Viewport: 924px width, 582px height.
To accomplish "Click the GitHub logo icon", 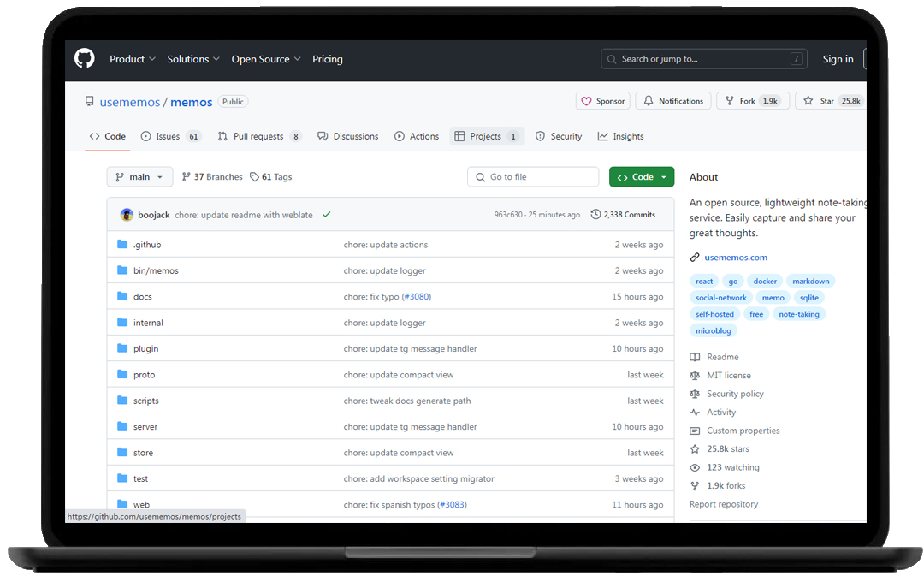I will [85, 59].
